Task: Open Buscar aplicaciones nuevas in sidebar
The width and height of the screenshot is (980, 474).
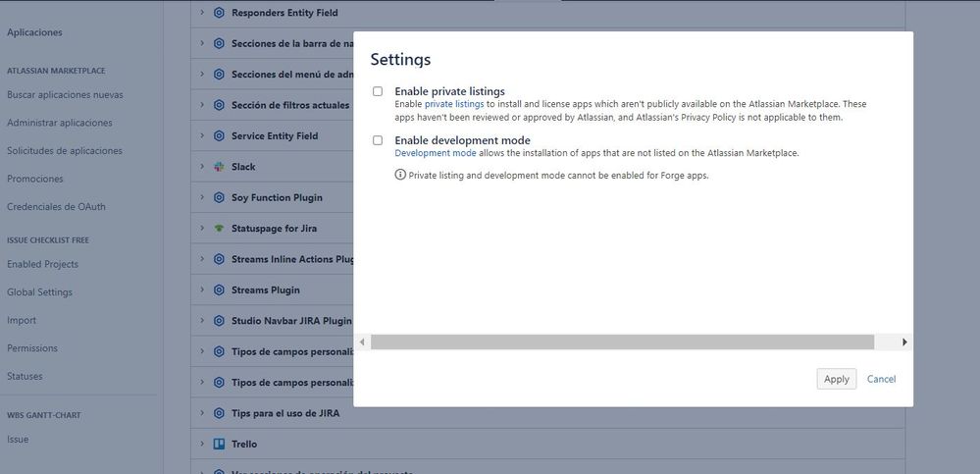Action: coord(65,95)
